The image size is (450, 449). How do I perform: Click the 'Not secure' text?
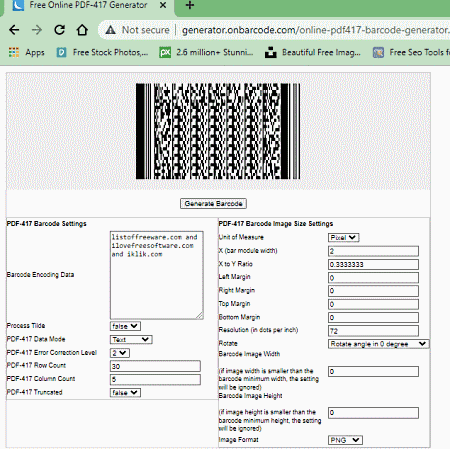146,30
